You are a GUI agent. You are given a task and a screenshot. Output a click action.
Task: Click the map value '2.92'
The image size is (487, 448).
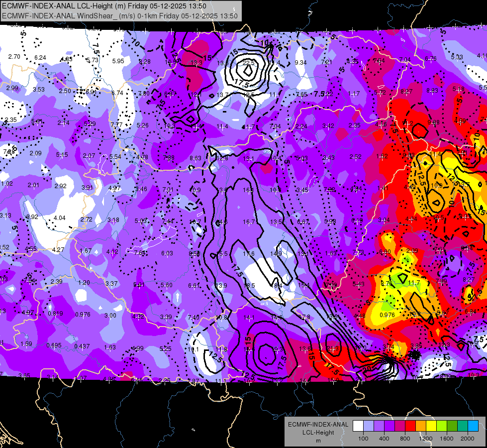[61, 186]
